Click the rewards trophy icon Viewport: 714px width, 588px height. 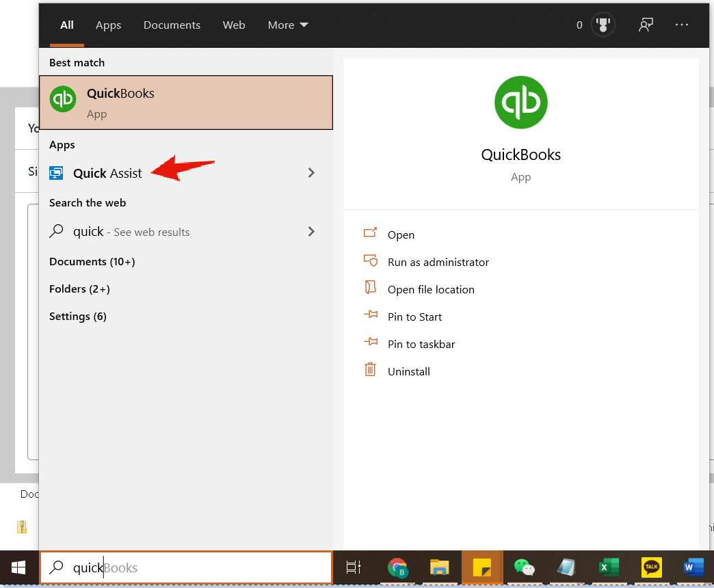pyautogui.click(x=603, y=25)
